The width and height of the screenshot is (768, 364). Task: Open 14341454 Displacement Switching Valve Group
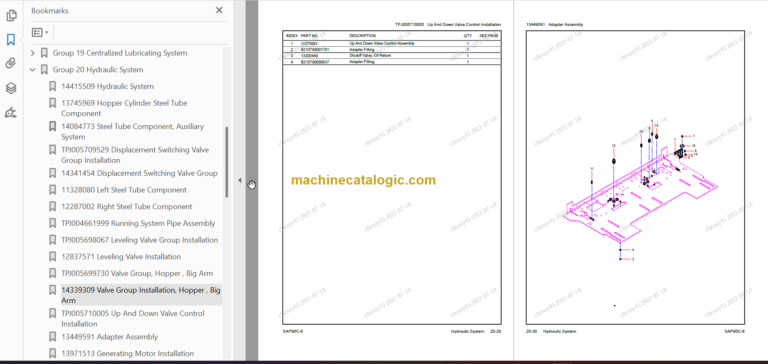coord(139,173)
